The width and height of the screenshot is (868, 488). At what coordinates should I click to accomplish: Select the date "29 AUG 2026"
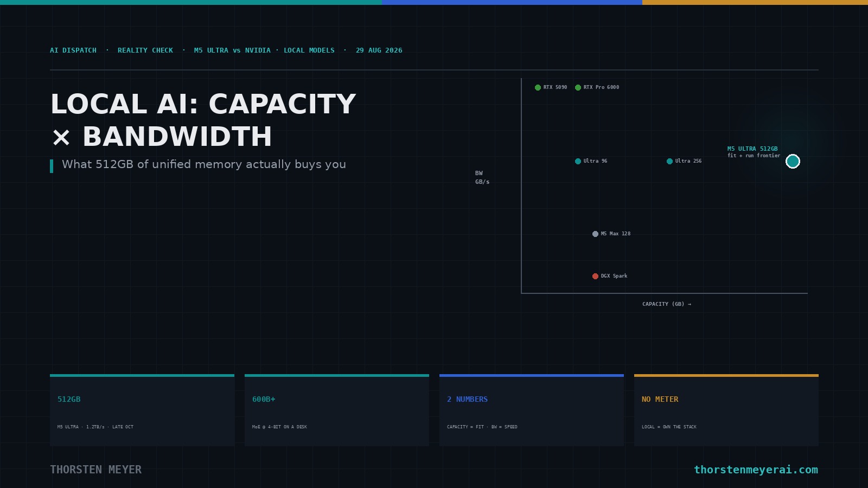(379, 50)
